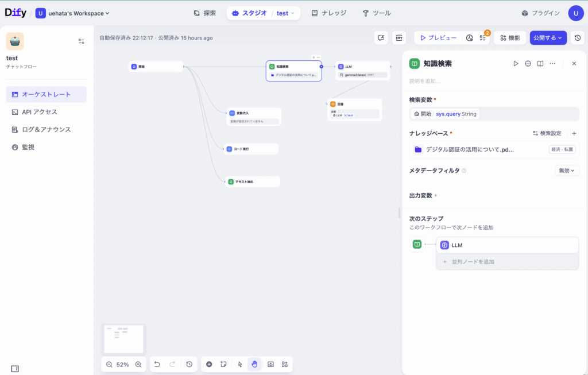588x375 pixels.
Task: Open 検索設定
Action: click(x=547, y=133)
